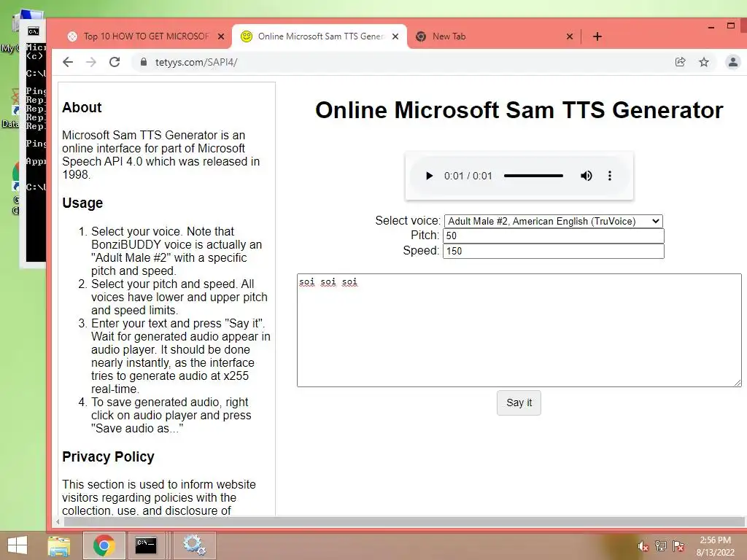Play the generated audio clip
The image size is (747, 560).
[x=429, y=176]
